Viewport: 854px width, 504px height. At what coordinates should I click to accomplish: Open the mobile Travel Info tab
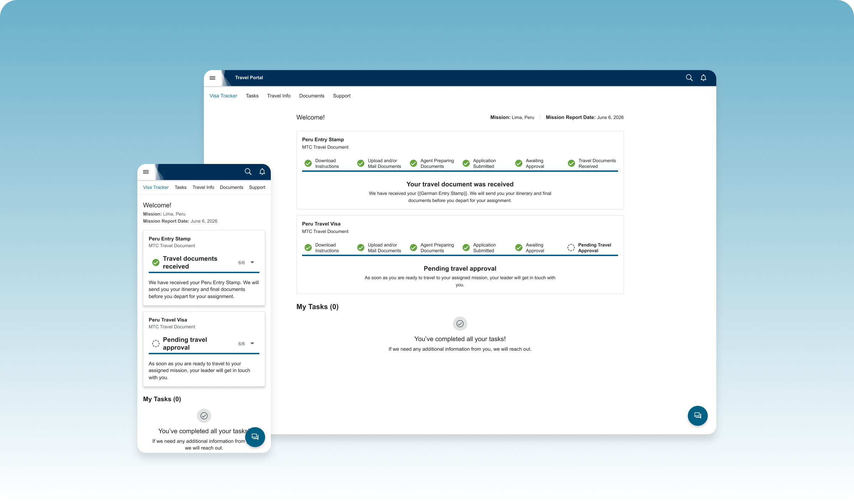tap(203, 187)
